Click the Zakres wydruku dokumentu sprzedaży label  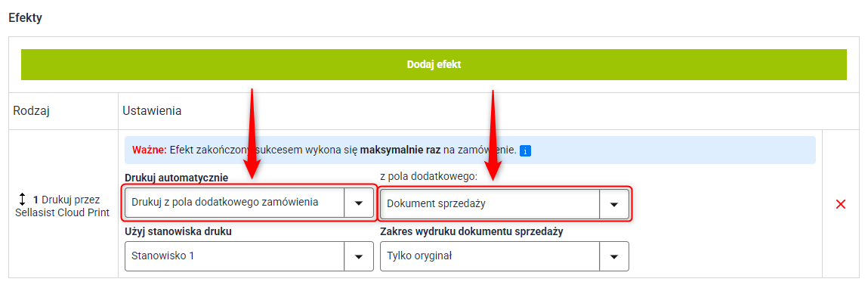tap(471, 232)
